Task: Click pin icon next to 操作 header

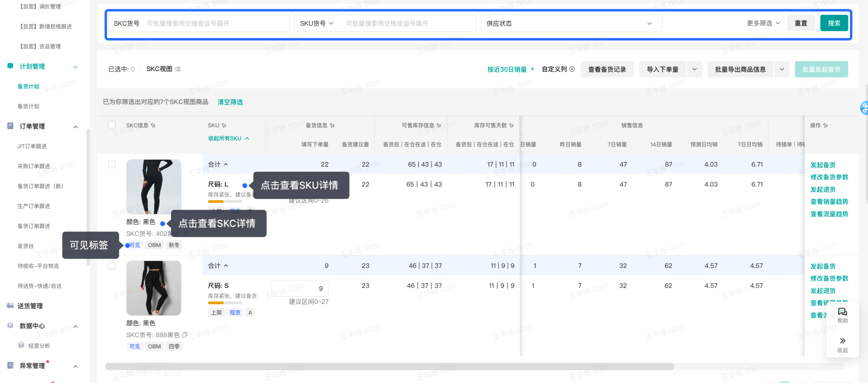Action: pyautogui.click(x=825, y=125)
